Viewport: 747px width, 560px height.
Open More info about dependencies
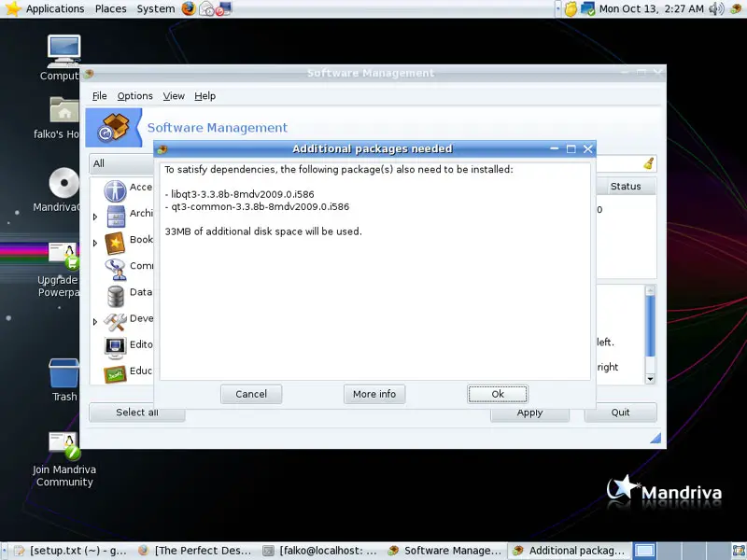[374, 394]
